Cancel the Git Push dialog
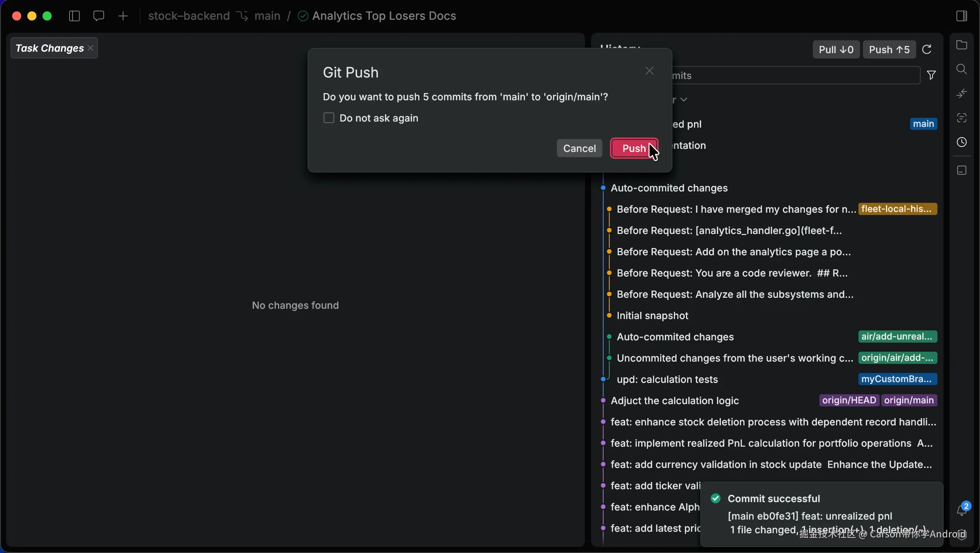Image resolution: width=980 pixels, height=553 pixels. click(579, 149)
